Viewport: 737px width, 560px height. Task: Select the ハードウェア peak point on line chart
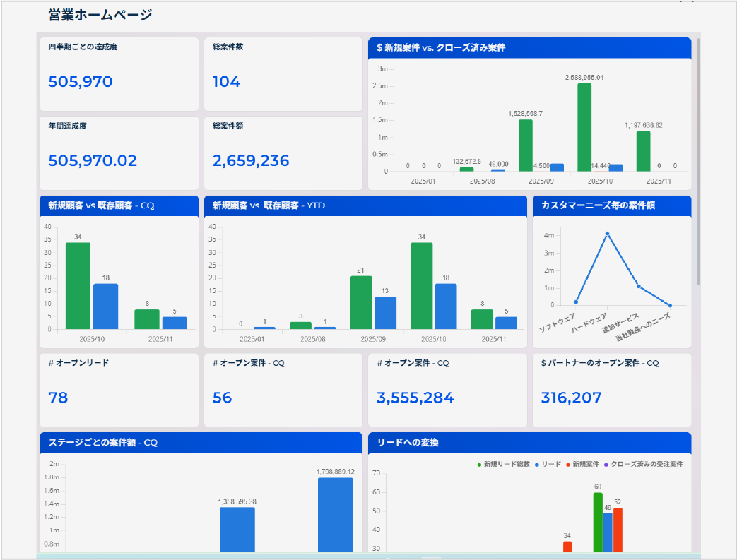(607, 234)
